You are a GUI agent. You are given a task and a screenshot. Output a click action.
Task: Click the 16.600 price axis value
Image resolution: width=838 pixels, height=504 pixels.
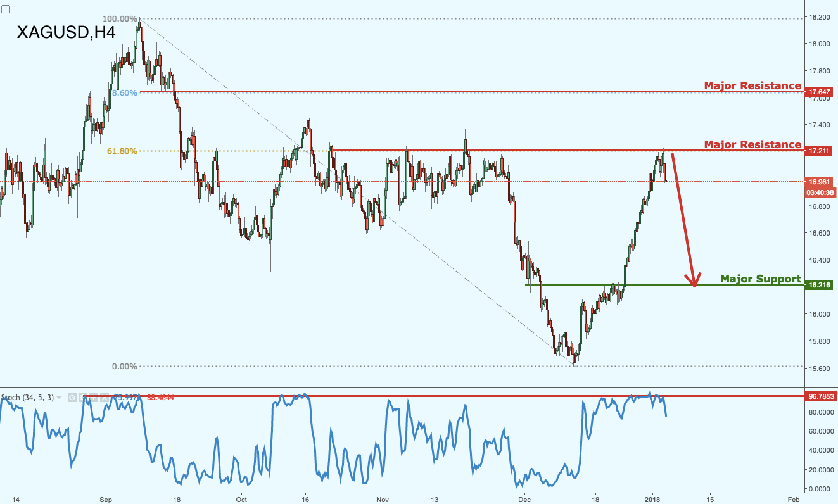point(820,233)
